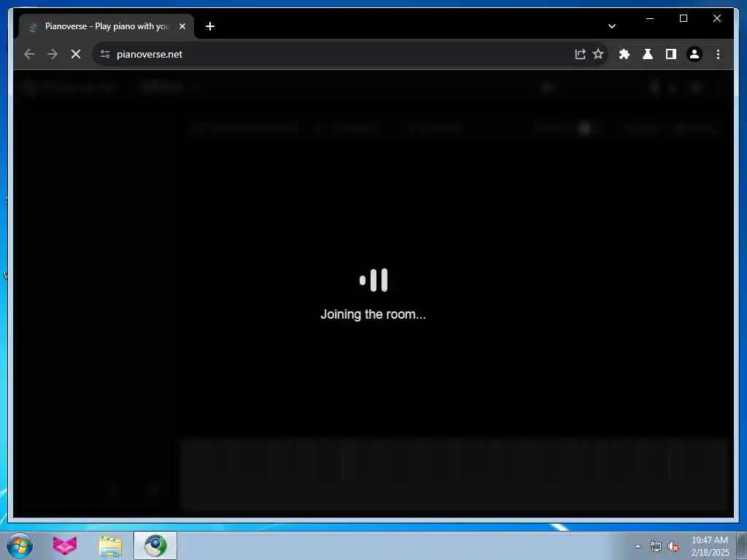The width and height of the screenshot is (747, 560).
Task: Open File Explorer from taskbar
Action: coord(111,545)
